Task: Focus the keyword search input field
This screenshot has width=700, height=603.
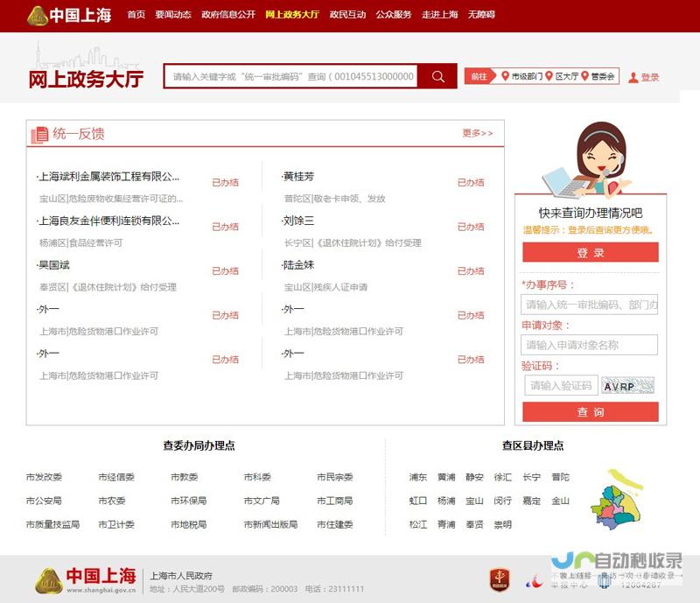Action: 291,76
